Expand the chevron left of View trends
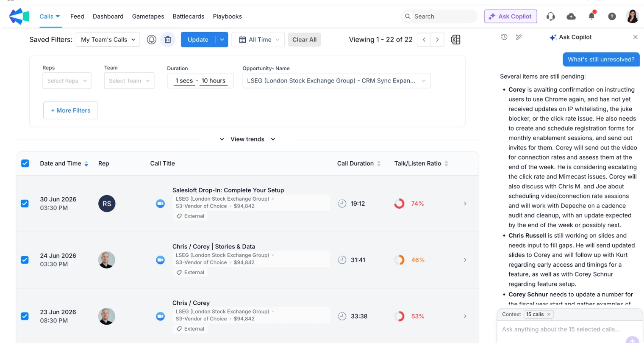 (x=222, y=139)
